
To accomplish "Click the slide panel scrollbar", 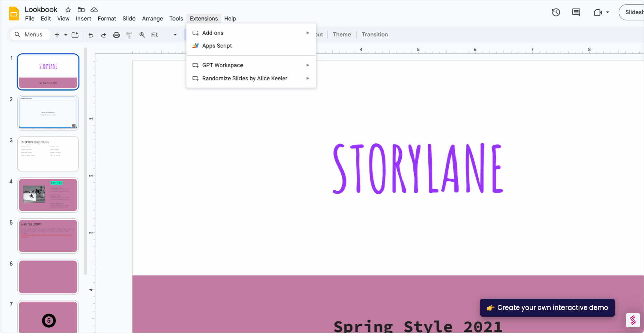I will (85, 161).
